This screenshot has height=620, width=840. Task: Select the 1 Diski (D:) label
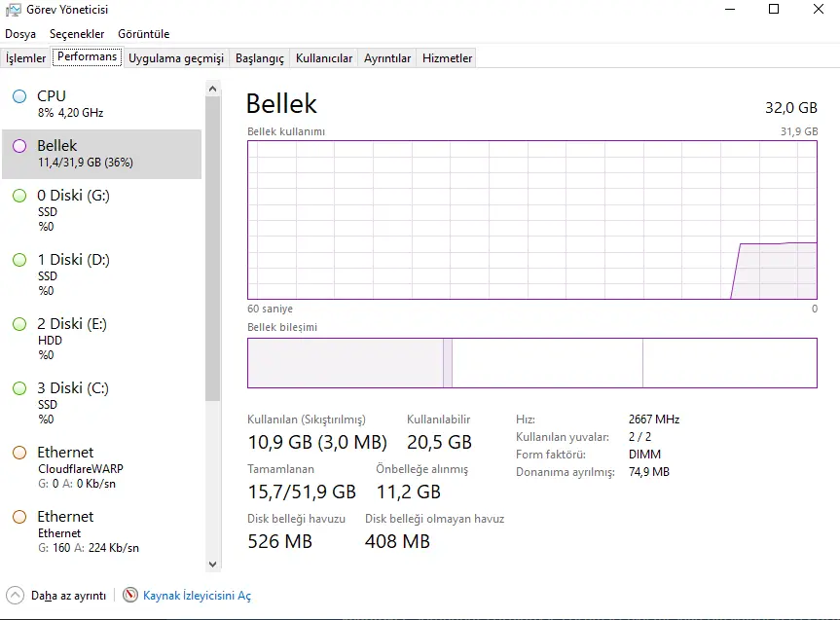pos(73,260)
